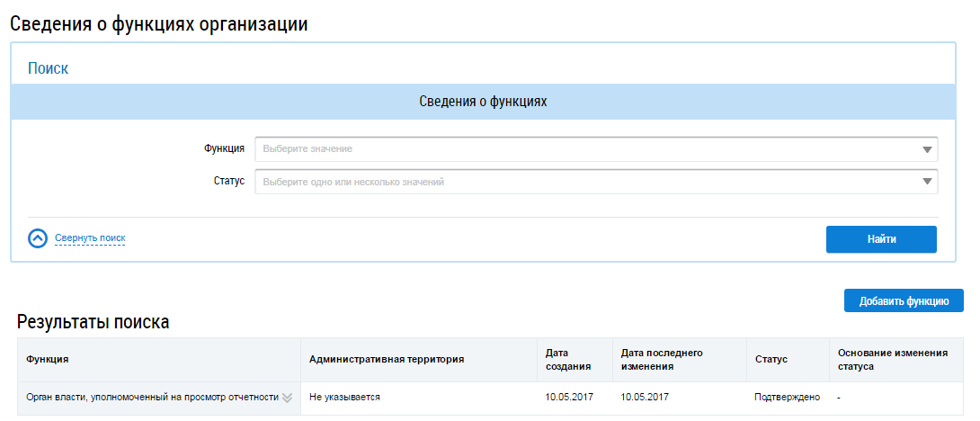Click the 'Дата последнего изменения' column header
Viewport: 980px width, 421px height.
point(662,359)
